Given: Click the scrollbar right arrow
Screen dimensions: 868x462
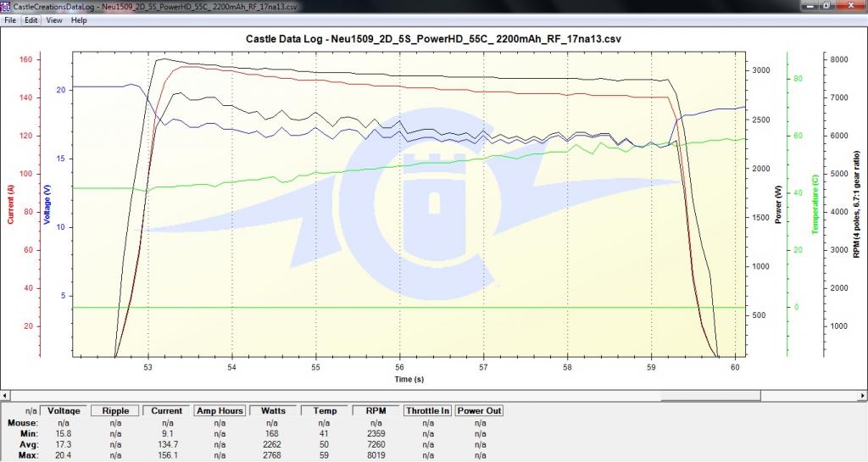Looking at the screenshot, I should pyautogui.click(x=861, y=396).
